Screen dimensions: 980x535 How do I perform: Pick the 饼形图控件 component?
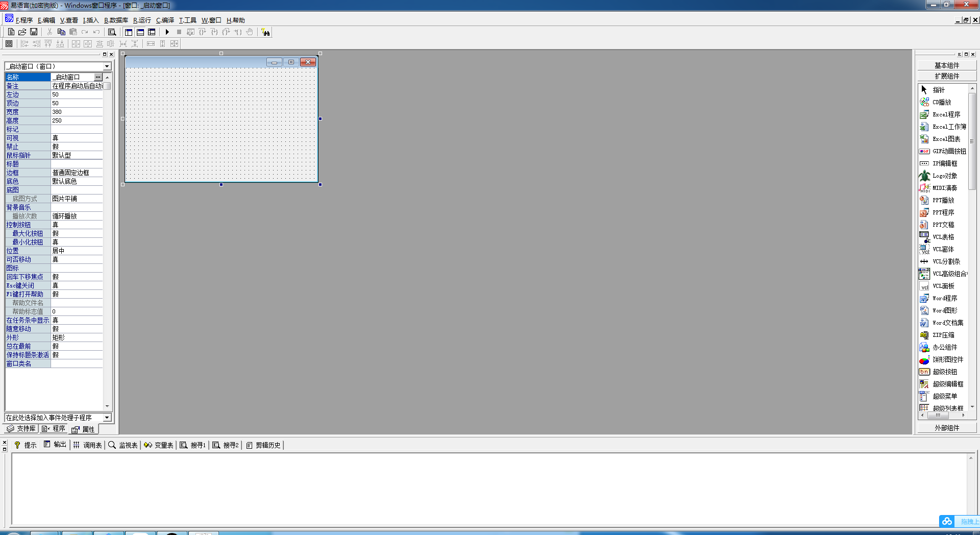tap(947, 359)
